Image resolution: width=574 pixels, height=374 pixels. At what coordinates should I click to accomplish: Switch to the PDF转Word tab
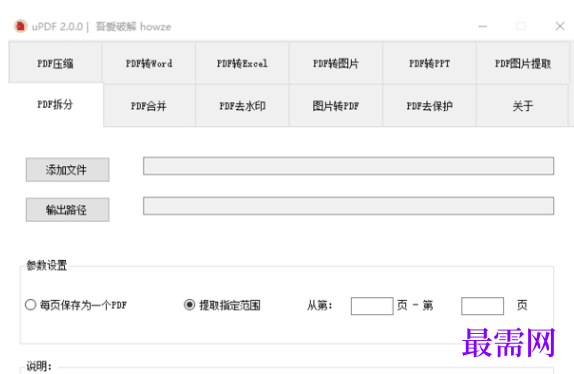pyautogui.click(x=149, y=63)
